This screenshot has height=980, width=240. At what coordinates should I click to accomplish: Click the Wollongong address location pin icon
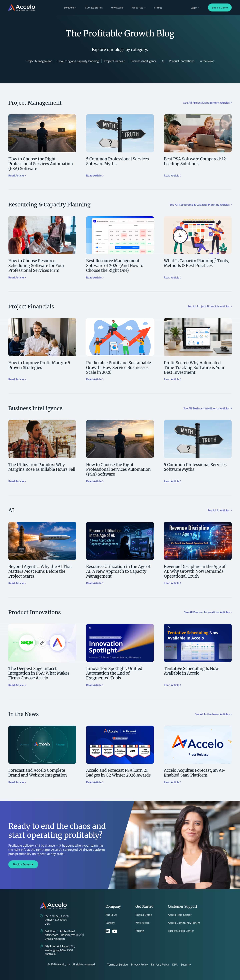coord(41,947)
